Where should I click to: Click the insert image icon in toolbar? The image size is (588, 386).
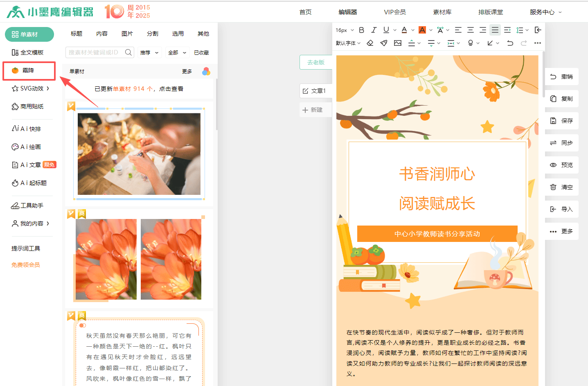pos(398,43)
